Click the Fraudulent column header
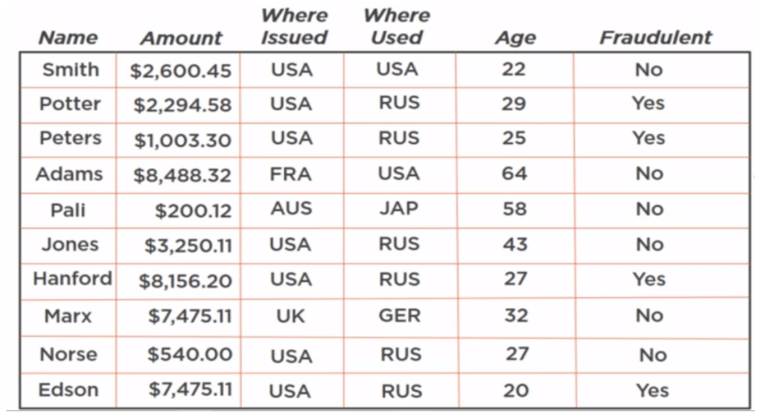This screenshot has width=770, height=419. coord(655,38)
